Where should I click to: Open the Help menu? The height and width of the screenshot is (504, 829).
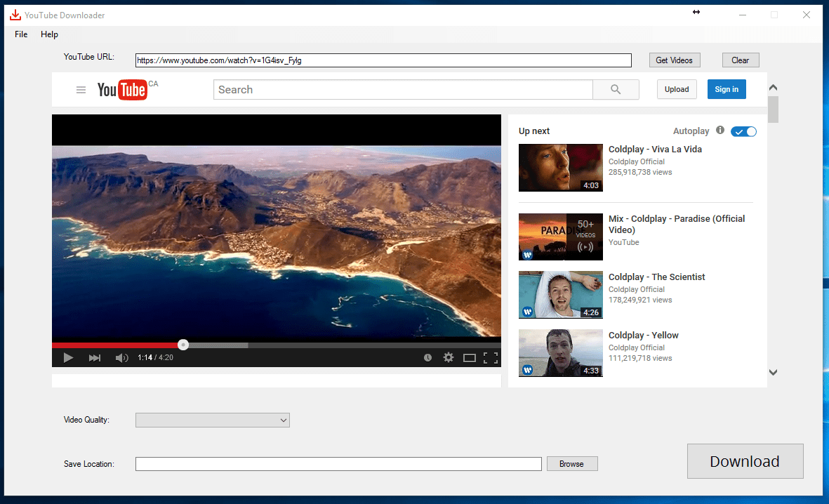pos(49,34)
